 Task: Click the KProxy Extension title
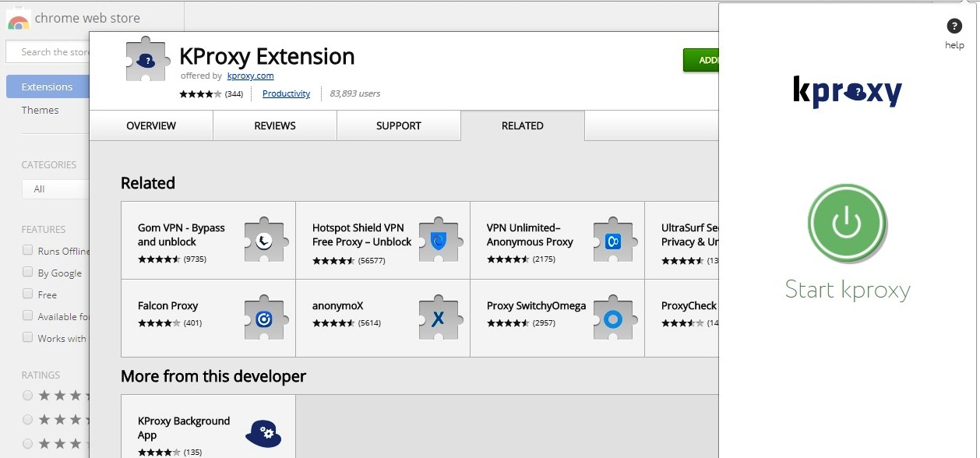[x=267, y=56]
